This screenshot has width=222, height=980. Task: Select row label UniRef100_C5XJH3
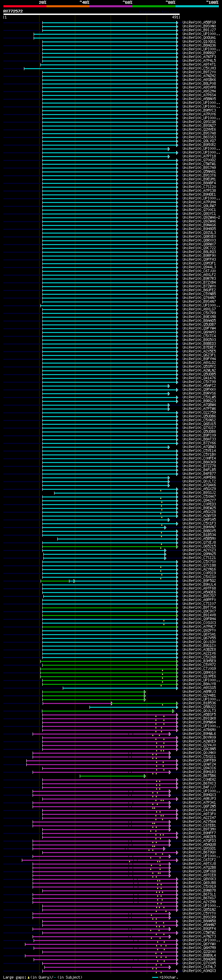click(x=199, y=68)
